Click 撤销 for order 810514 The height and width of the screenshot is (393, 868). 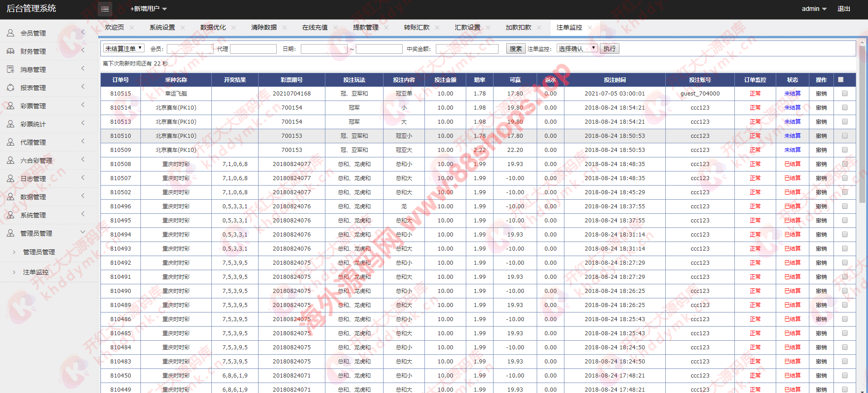coord(821,108)
